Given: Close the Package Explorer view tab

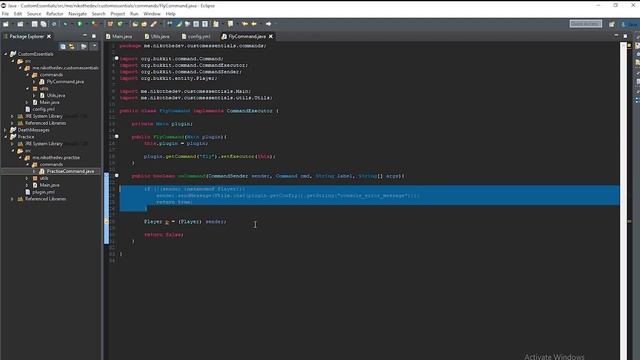Looking at the screenshot, I should pyautogui.click(x=49, y=36).
